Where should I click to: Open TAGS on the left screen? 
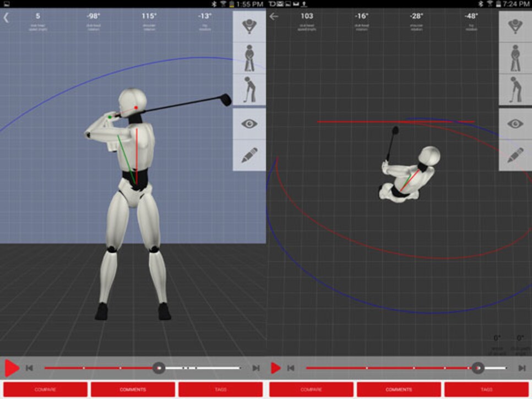pyautogui.click(x=220, y=390)
